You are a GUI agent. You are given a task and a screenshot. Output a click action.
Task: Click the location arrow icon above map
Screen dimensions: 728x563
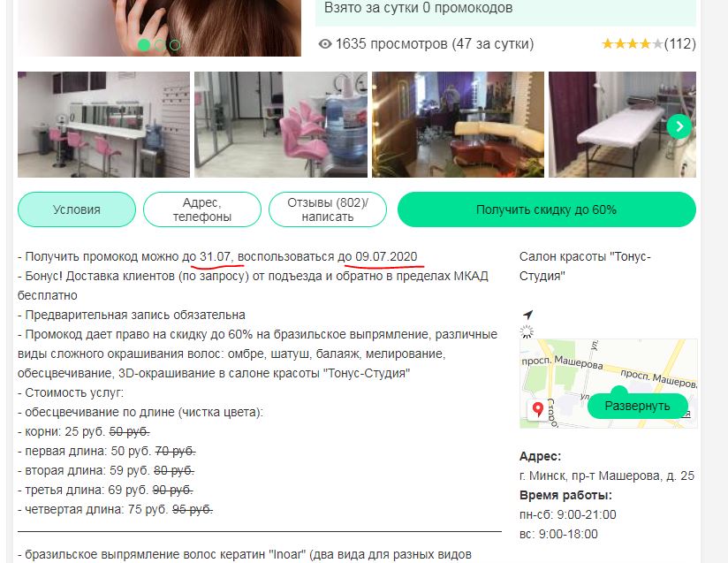click(527, 315)
